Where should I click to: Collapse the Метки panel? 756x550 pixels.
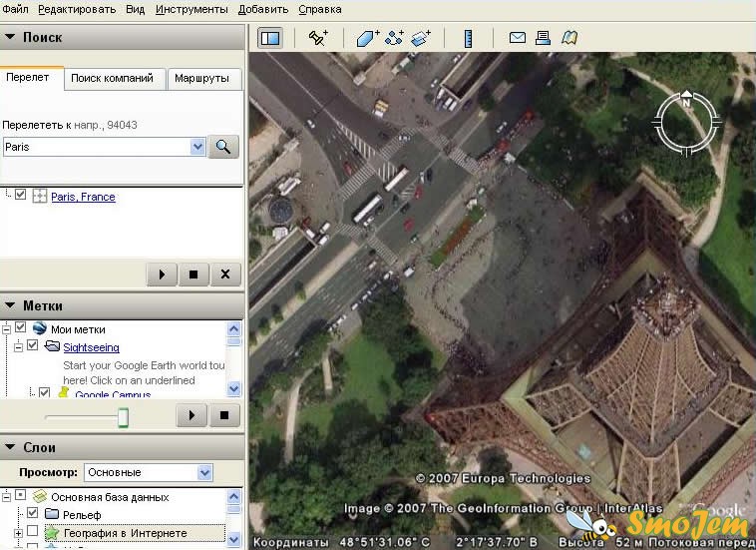(x=10, y=305)
